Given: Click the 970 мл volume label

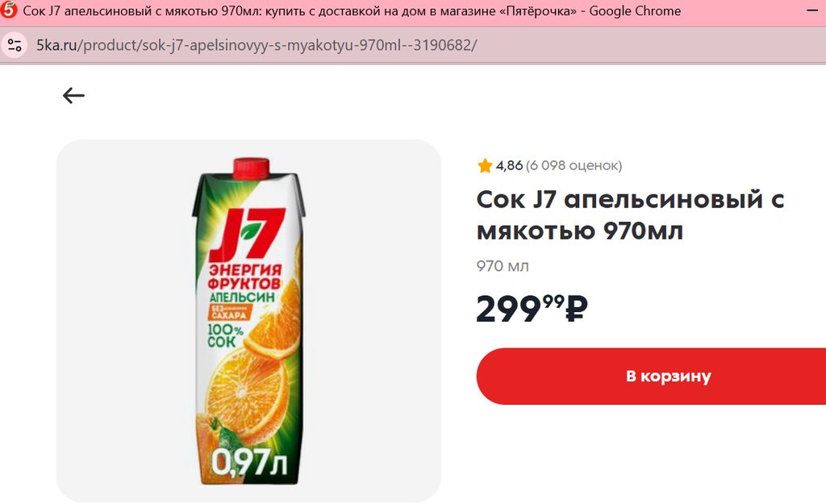Looking at the screenshot, I should 503,266.
